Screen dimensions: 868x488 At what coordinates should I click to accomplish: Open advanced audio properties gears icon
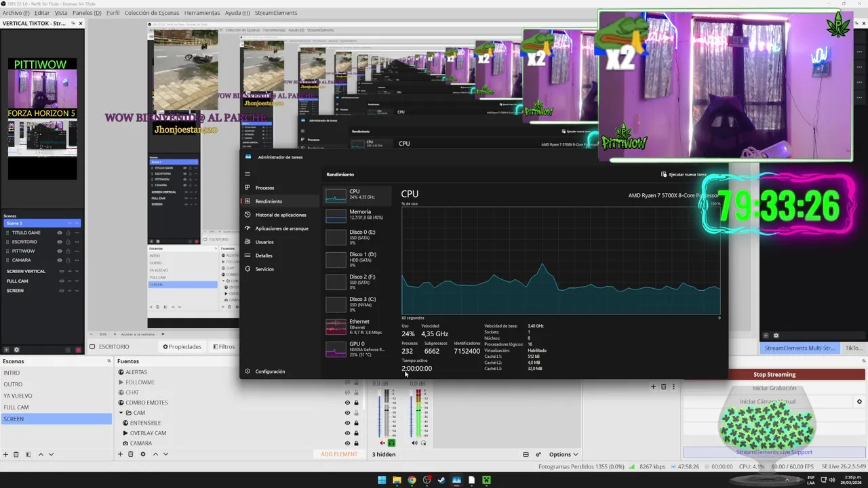(538, 454)
